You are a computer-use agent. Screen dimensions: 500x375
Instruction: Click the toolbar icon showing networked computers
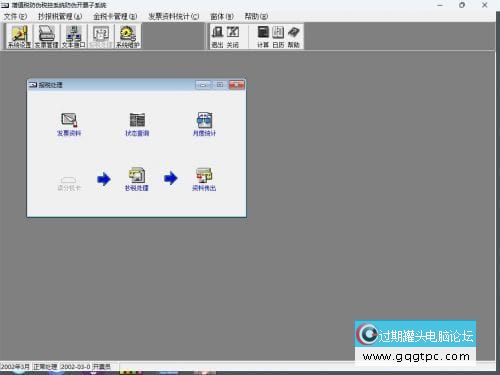[x=74, y=36]
